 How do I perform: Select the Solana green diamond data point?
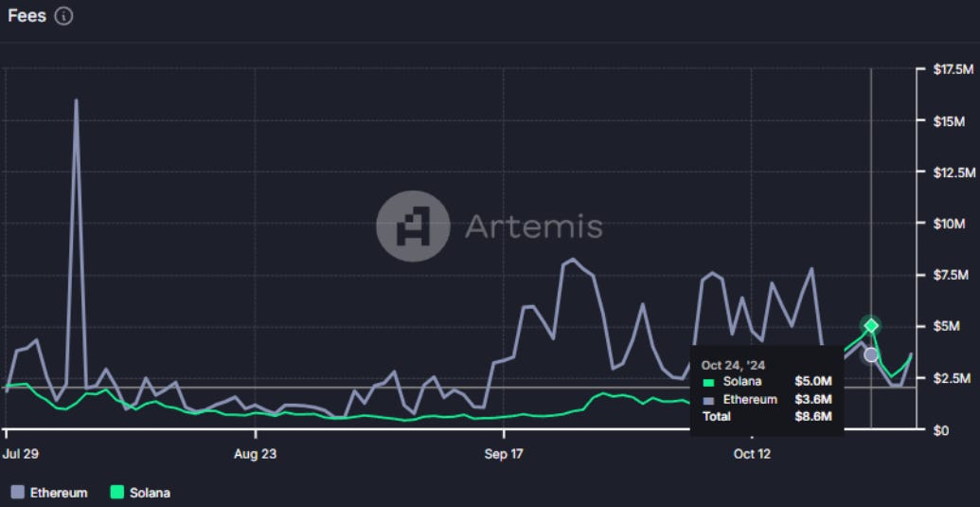(x=870, y=325)
